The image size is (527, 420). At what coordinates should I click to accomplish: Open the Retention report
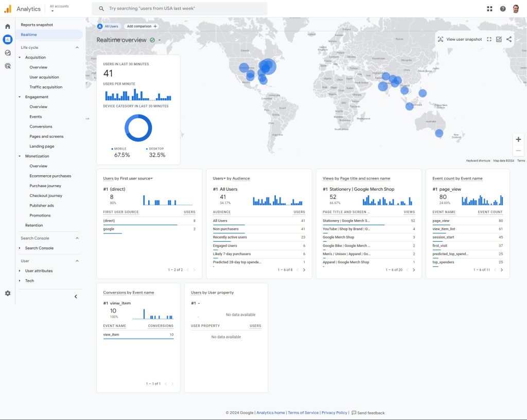pos(34,225)
